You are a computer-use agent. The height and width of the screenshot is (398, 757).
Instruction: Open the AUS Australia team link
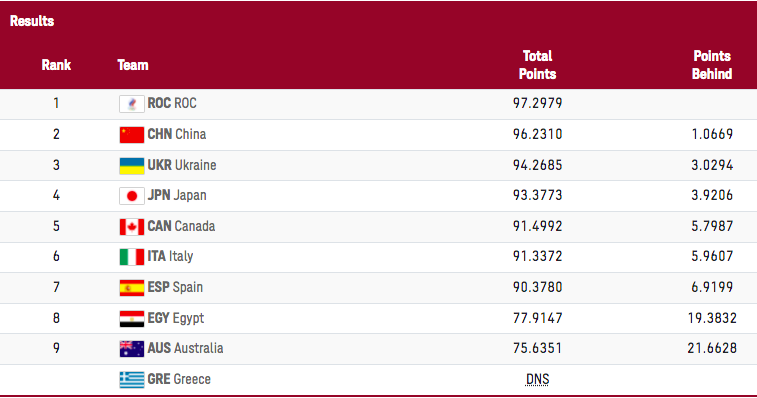tap(185, 348)
